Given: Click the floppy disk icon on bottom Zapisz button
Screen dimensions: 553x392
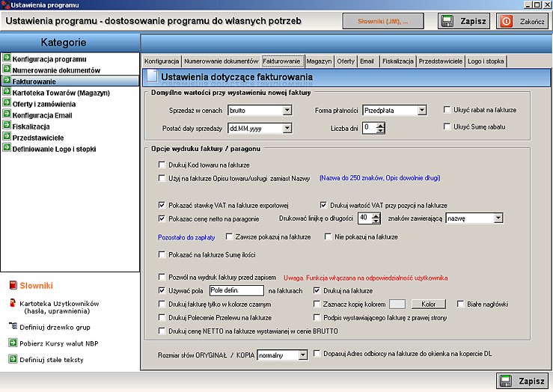Looking at the screenshot, I should pyautogui.click(x=506, y=381).
